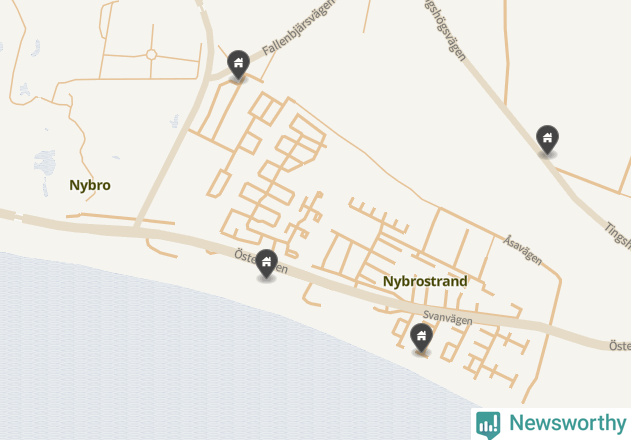Click the Nybro place label
This screenshot has width=631, height=440.
click(90, 185)
